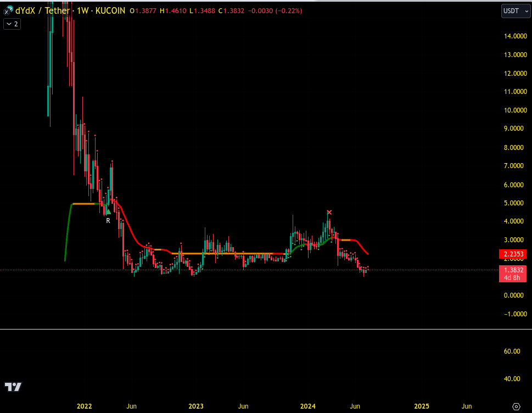Click the red 2.2353 indicator price label
The image size is (532, 413).
[x=513, y=254]
